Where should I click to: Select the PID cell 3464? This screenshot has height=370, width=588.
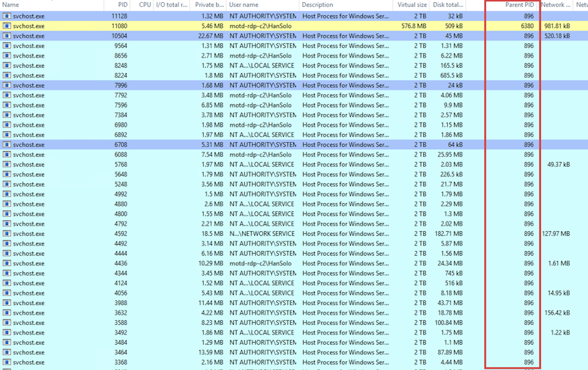pos(121,352)
